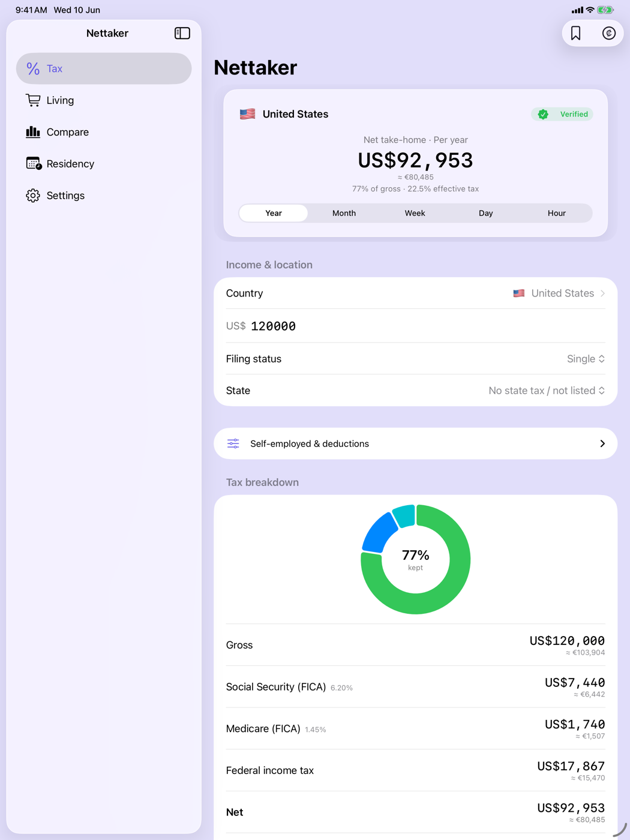This screenshot has width=630, height=840.
Task: Click the US$92,953 net take-home headline
Action: (x=415, y=160)
